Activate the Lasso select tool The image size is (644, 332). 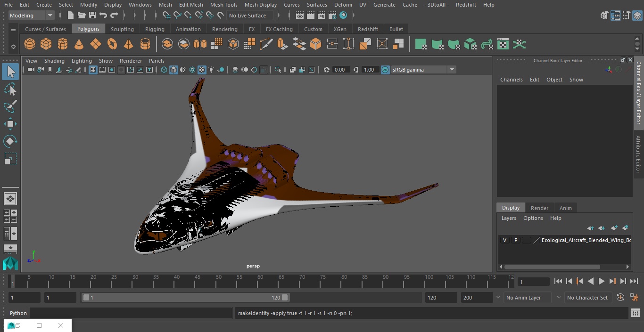10,89
